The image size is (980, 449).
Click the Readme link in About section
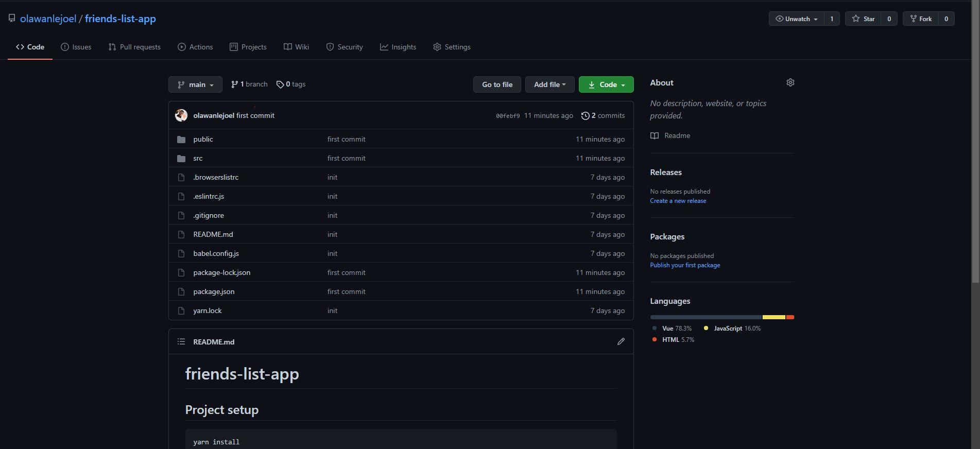coord(677,135)
